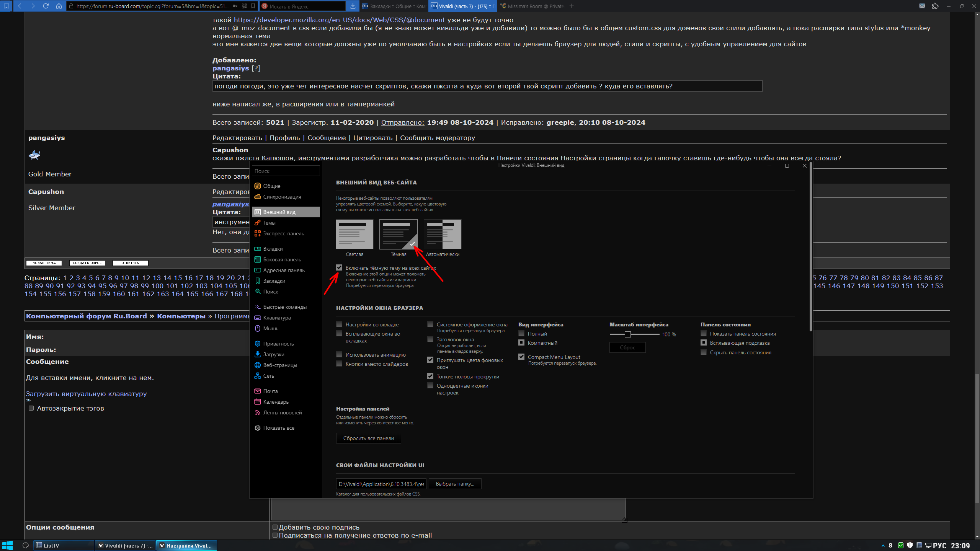Check Автозакрытие тэгов on the forum
Viewport: 980px width, 551px height.
pos(31,408)
